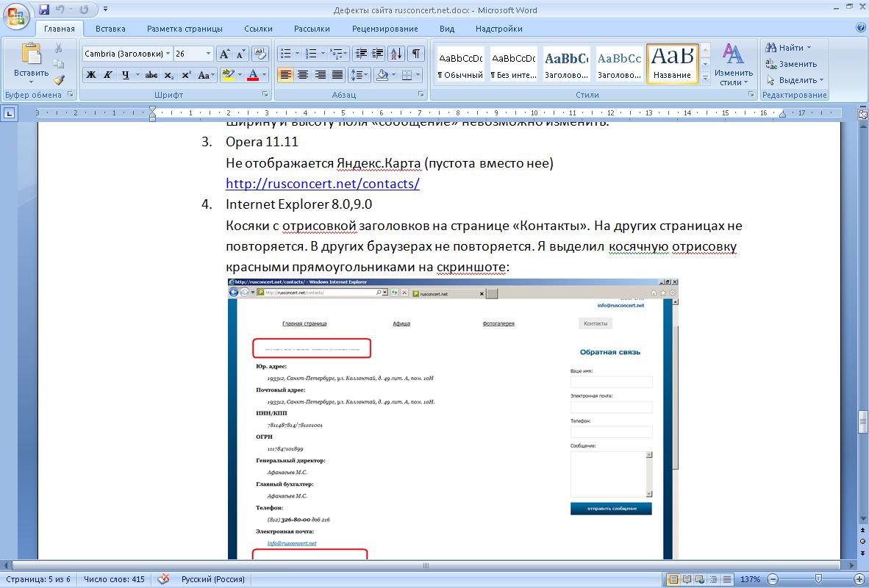Click the Русский (Россия) language indicator

pos(212,579)
